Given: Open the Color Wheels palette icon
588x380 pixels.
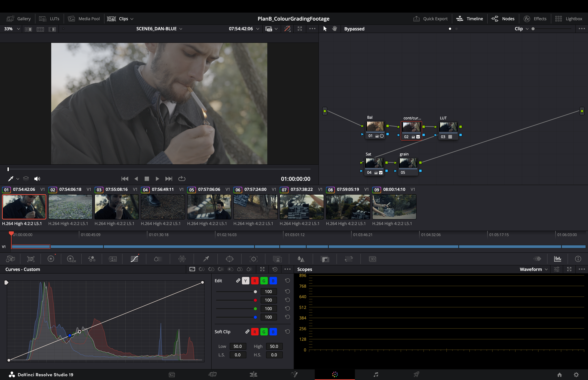Looking at the screenshot, I should coord(51,259).
